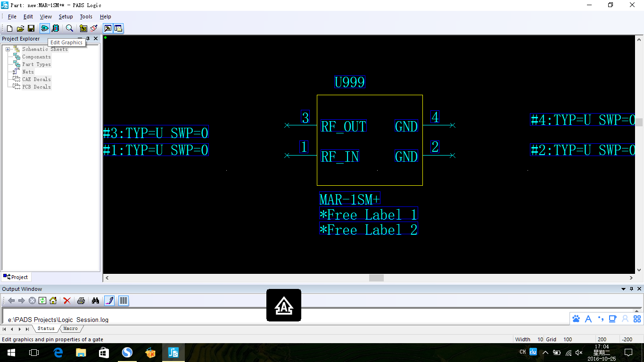644x362 pixels.
Task: Open the Output Window dropdown arrow
Action: (x=624, y=289)
